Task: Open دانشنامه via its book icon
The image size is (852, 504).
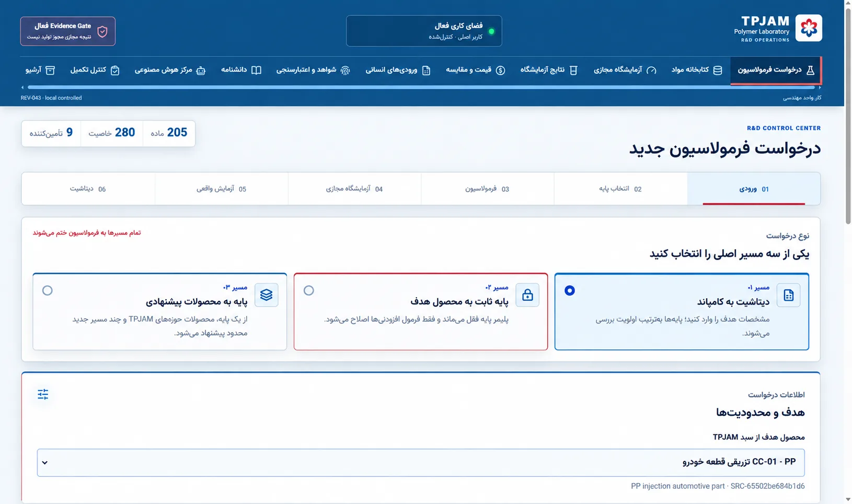Action: coord(256,70)
